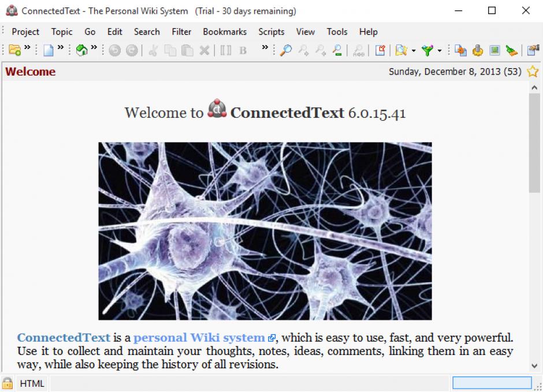Open the Scripts menu
Image resolution: width=543 pixels, height=392 pixels.
[x=271, y=32]
